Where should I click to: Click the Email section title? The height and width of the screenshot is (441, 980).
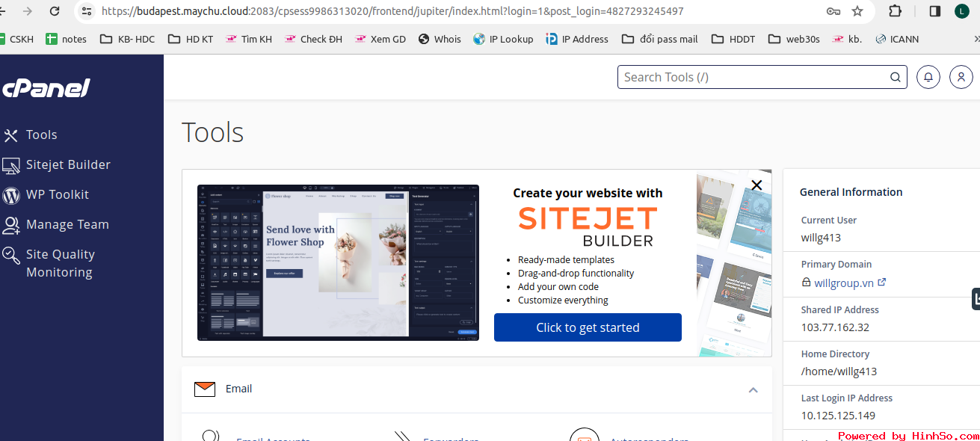tap(238, 389)
